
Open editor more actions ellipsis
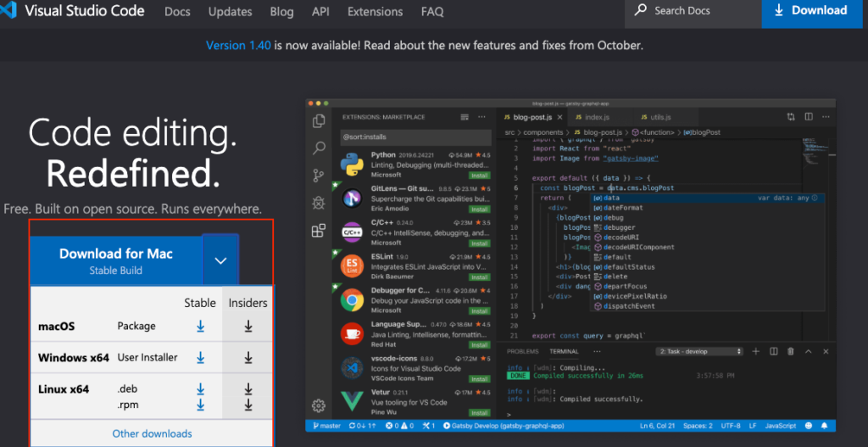(826, 117)
